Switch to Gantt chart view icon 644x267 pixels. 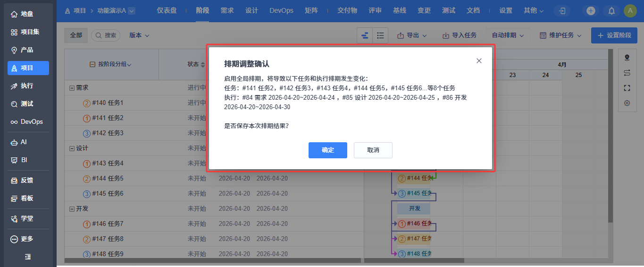coord(365,35)
